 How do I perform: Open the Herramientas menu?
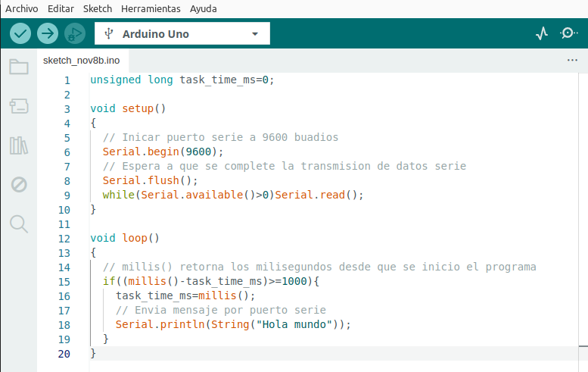151,9
